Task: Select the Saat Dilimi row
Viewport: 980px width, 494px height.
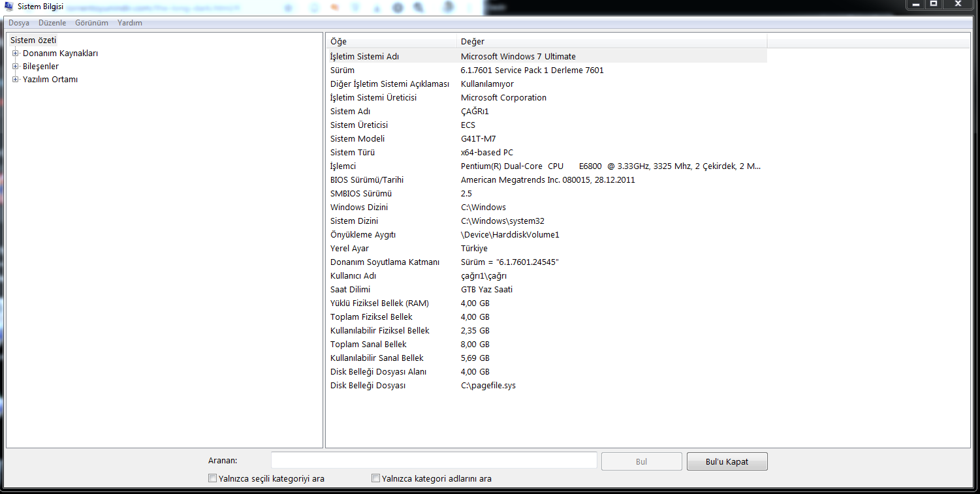Action: point(546,290)
